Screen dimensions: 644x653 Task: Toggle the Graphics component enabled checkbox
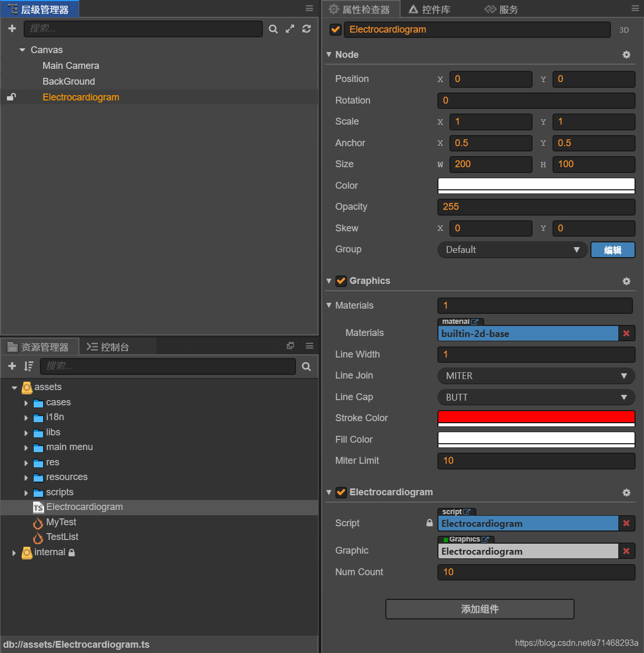pyautogui.click(x=341, y=281)
